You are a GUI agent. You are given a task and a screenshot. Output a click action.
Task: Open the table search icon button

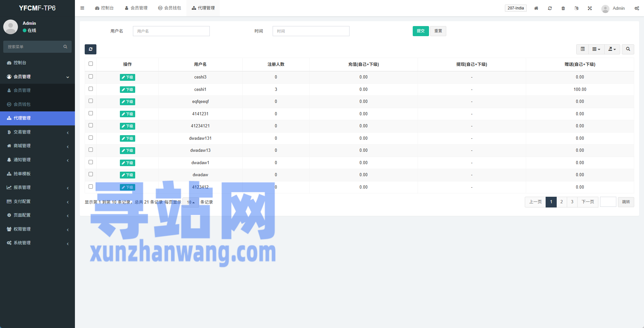(x=628, y=49)
